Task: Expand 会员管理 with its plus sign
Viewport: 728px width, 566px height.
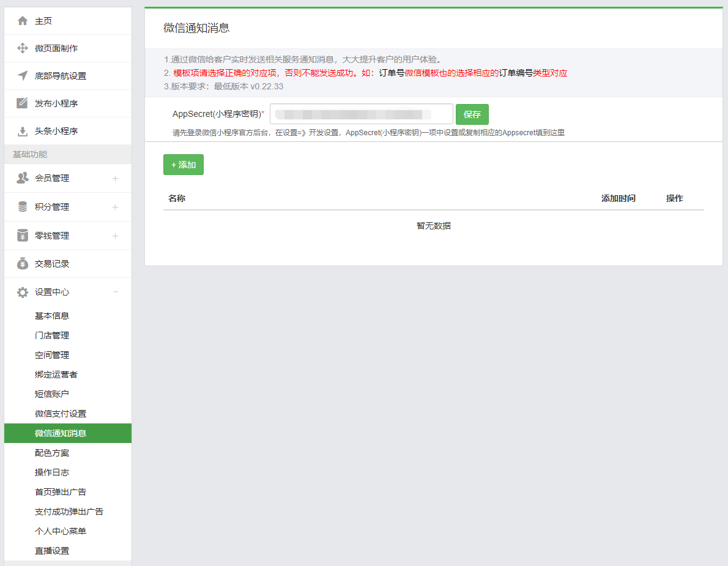Action: 115,178
